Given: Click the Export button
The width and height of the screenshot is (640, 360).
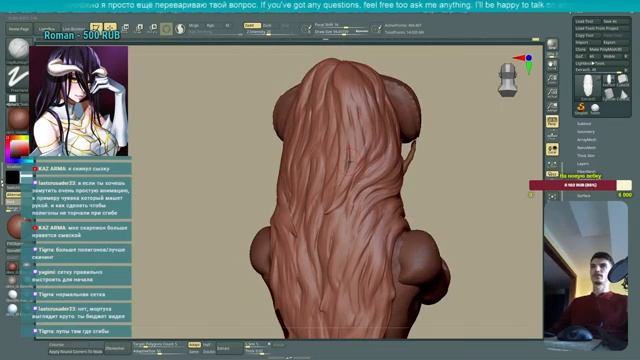Looking at the screenshot, I should 615,42.
